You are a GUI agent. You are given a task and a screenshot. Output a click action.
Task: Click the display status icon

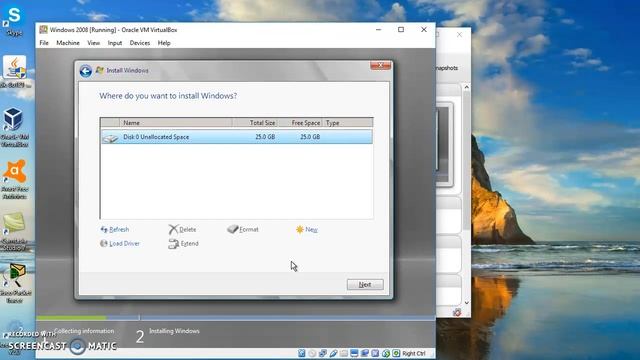tap(354, 353)
